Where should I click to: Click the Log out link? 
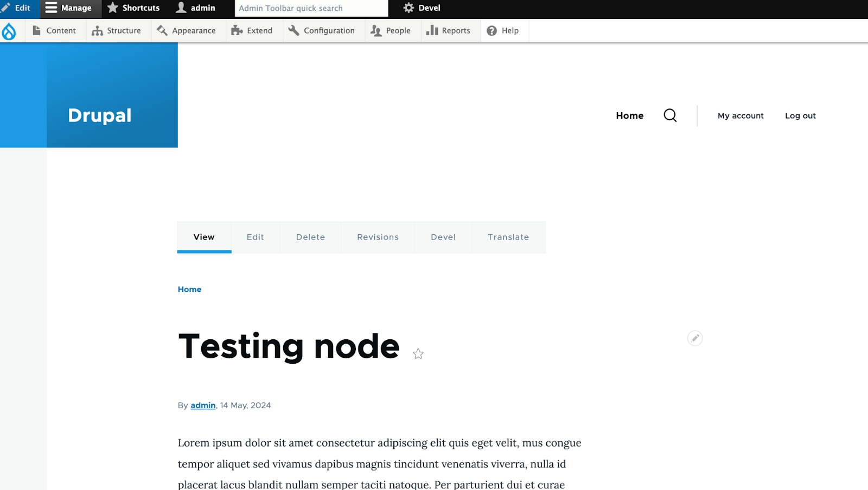click(x=800, y=115)
